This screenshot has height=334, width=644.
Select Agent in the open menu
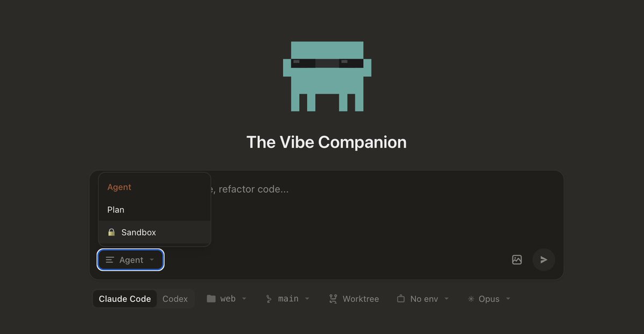click(119, 187)
